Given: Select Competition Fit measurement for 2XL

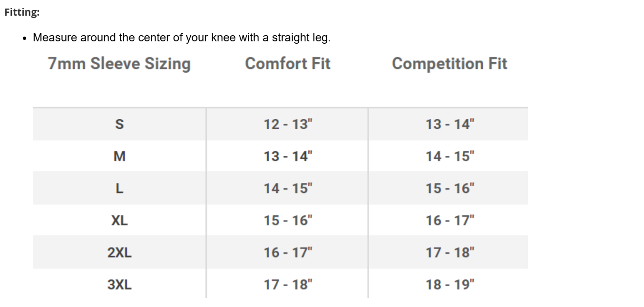Looking at the screenshot, I should [x=450, y=253].
